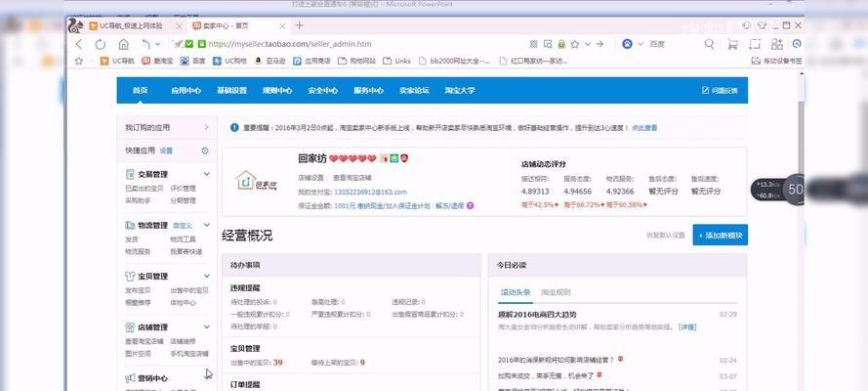The image size is (868, 391).
Task: Switch to the 滚动头条 tab
Action: 516,292
